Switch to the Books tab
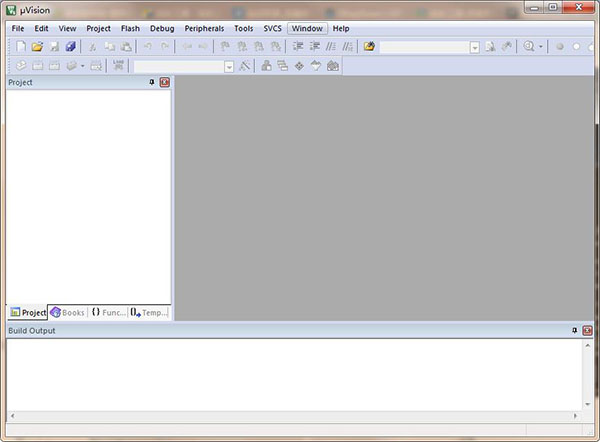The image size is (600, 442). [x=68, y=312]
